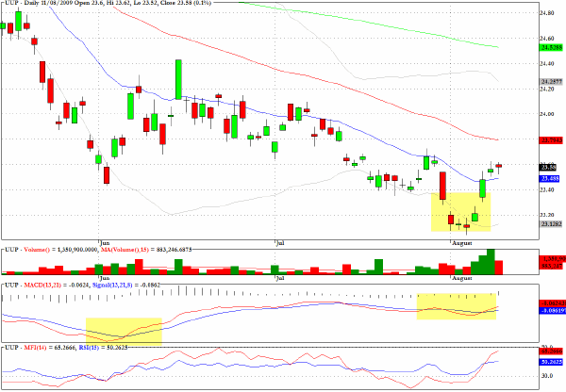Image resolution: width=566 pixels, height=392 pixels.
Task: Click the "August" date label below volume panel
Action: pos(462,278)
